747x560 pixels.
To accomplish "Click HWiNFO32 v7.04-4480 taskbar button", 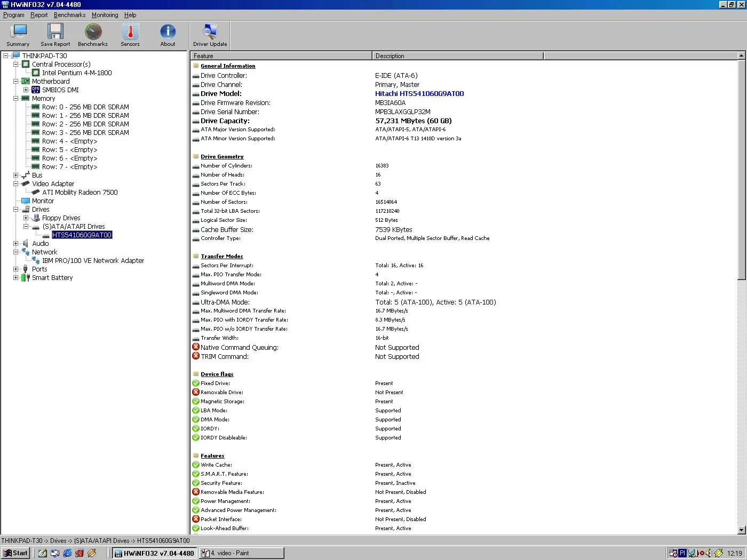I will click(x=154, y=553).
